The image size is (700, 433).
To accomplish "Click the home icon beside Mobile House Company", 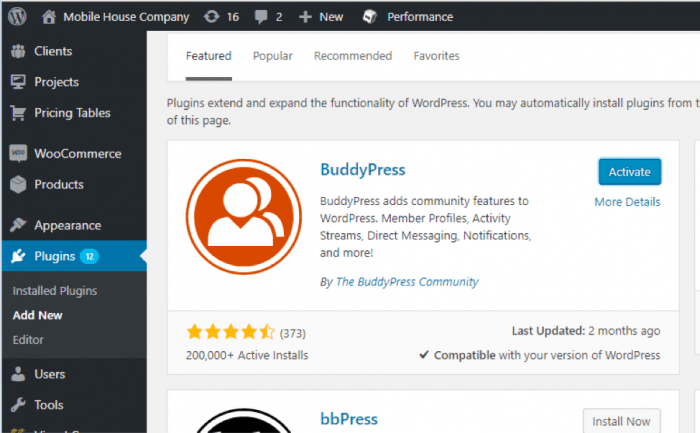I will [49, 17].
